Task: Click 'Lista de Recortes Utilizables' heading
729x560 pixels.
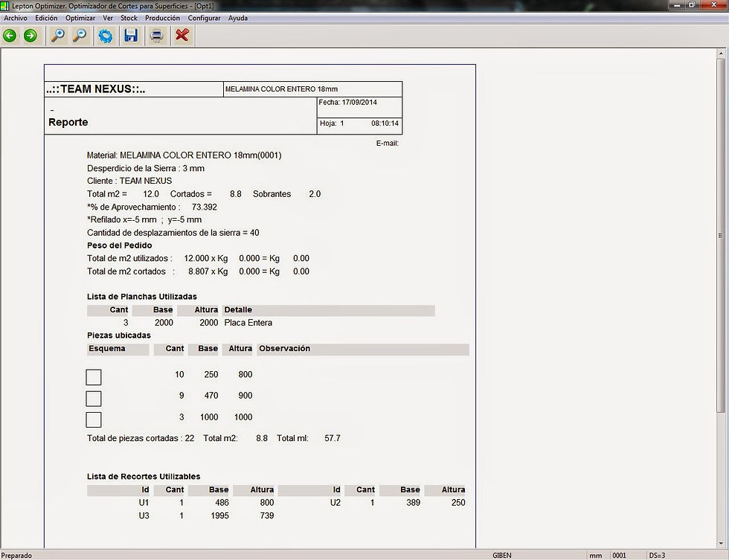Action: (144, 477)
